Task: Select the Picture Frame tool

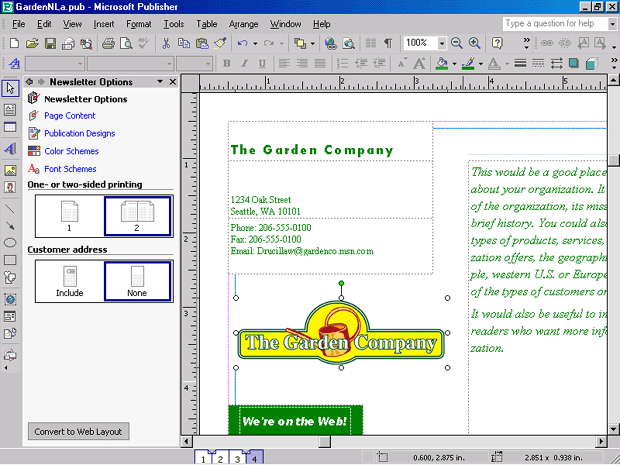Action: click(x=10, y=170)
